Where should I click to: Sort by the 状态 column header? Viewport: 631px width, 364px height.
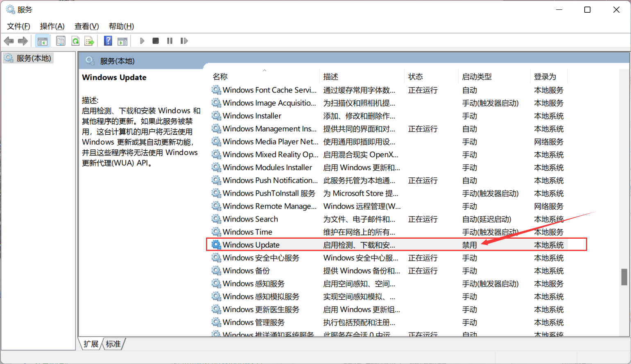click(431, 77)
